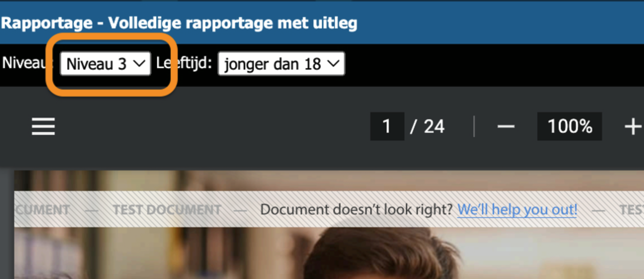Follow the 'We'll help you out!' link
This screenshot has height=279, width=644.
[517, 209]
